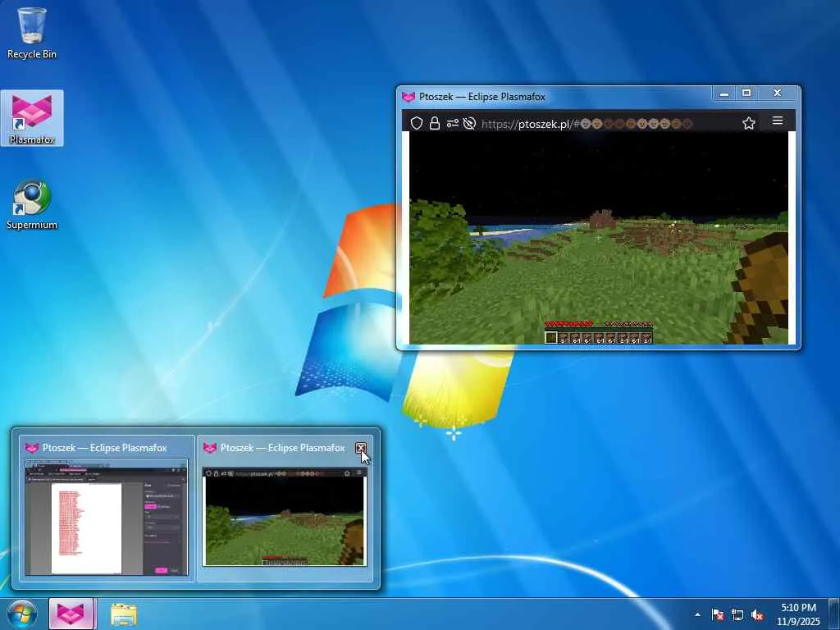Open the Windows Start button
This screenshot has width=840, height=630.
21,614
